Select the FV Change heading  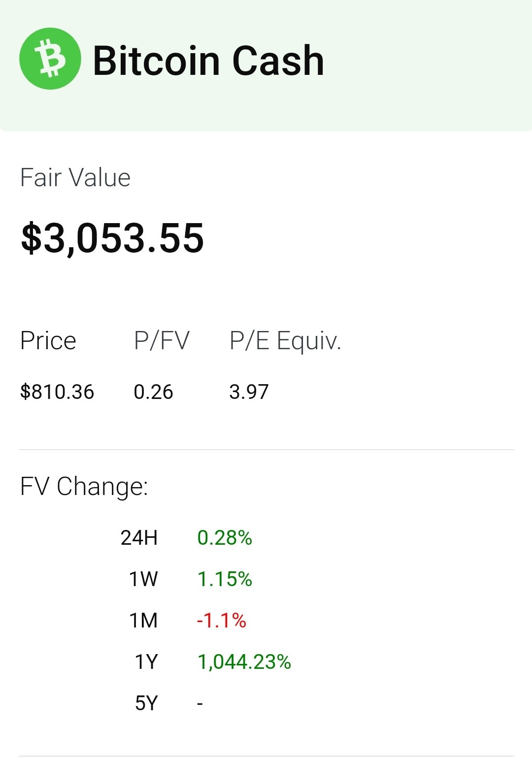84,487
